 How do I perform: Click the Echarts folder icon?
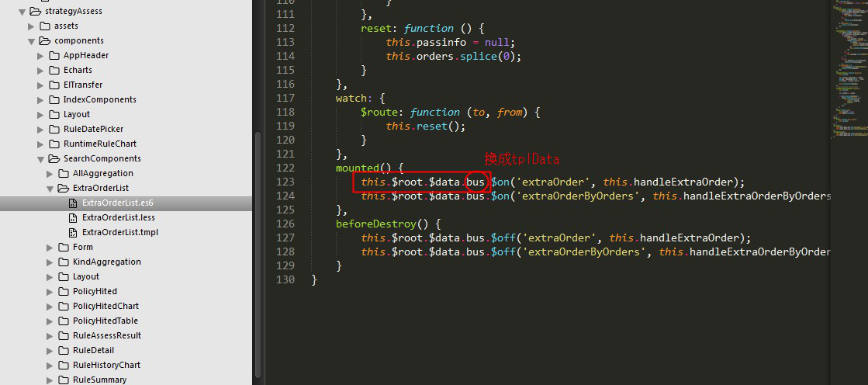tap(54, 70)
